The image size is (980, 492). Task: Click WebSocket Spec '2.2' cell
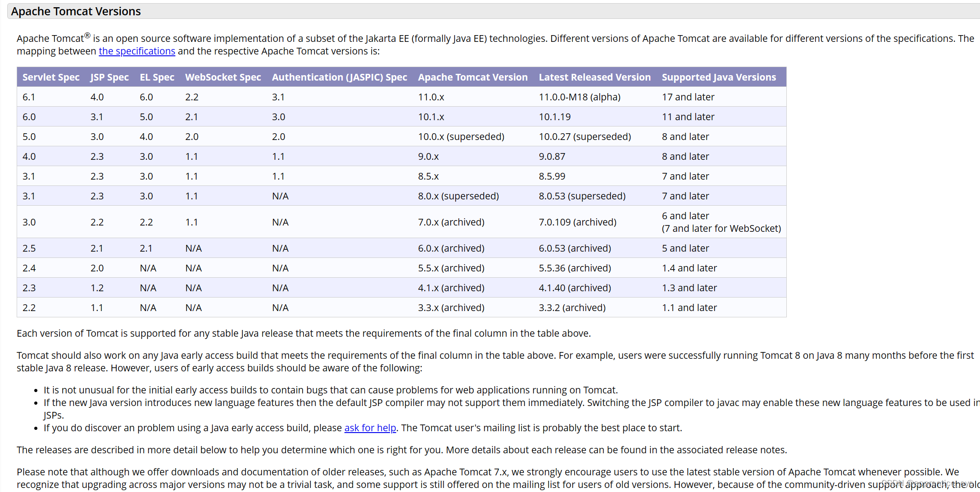(192, 97)
